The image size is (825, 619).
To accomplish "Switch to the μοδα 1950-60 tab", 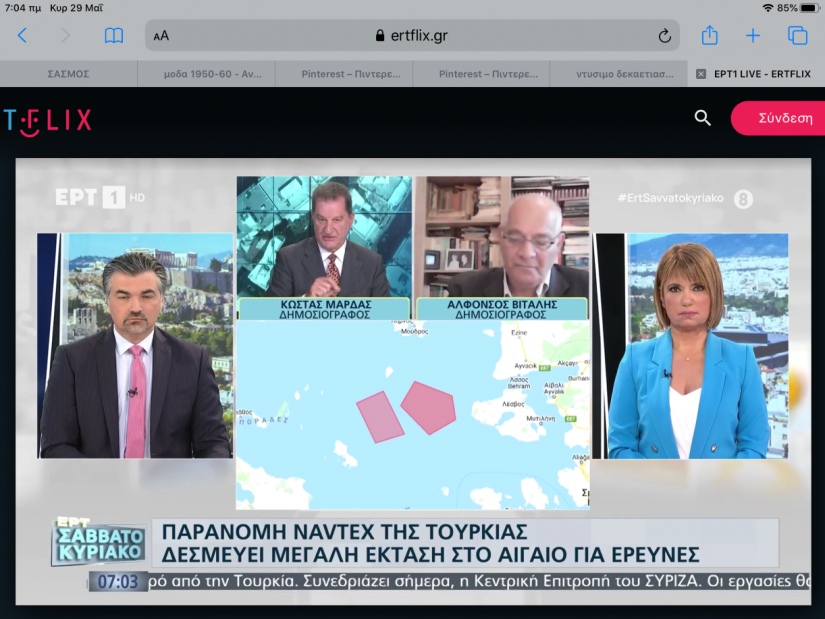I will coord(205,73).
